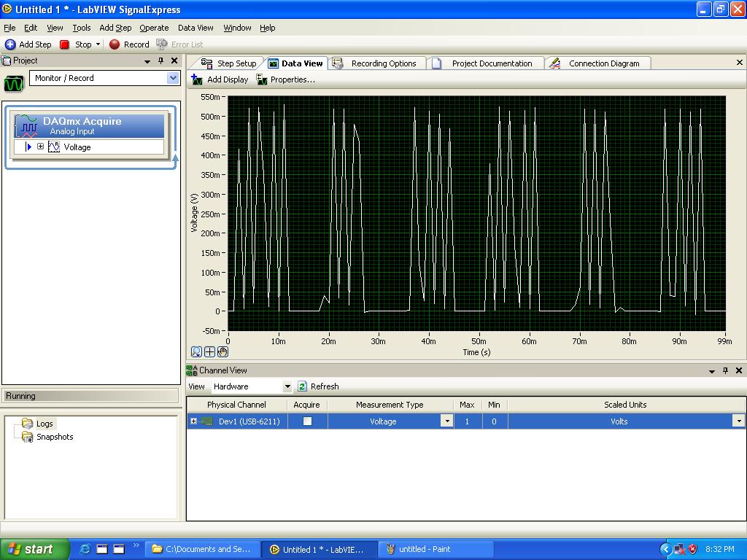Select the DAQmx Acquire step
Image resolution: width=747 pixels, height=560 pixels.
[89, 125]
